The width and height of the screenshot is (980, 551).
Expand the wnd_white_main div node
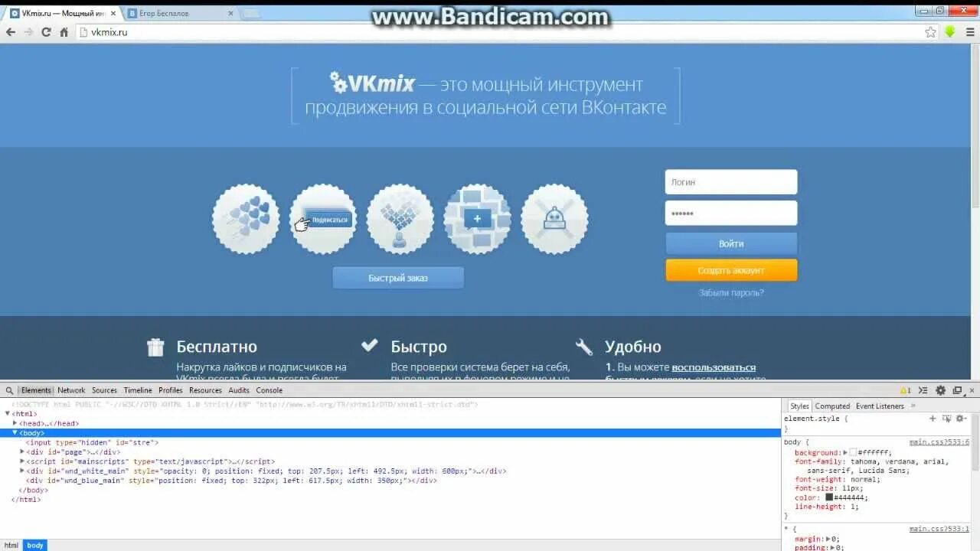point(22,471)
